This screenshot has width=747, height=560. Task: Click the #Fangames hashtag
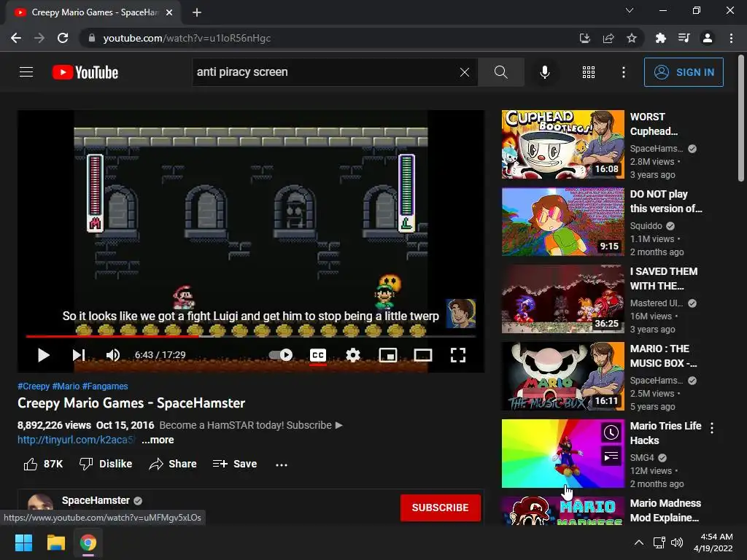(105, 386)
